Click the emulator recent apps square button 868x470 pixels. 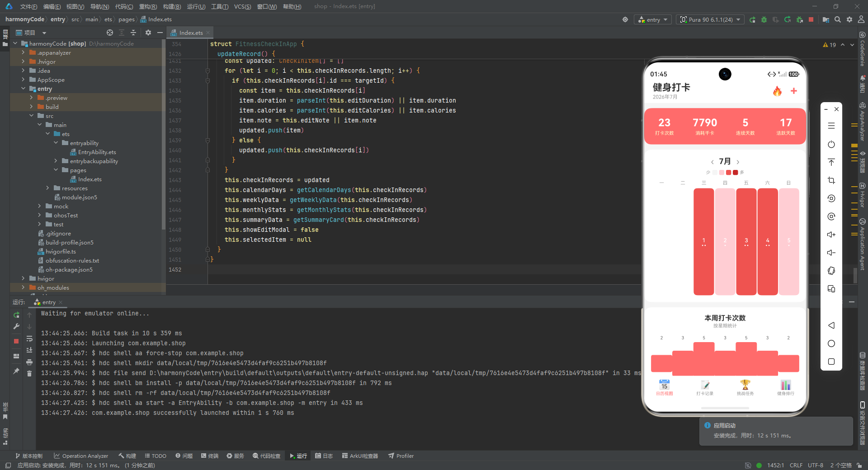pyautogui.click(x=831, y=362)
